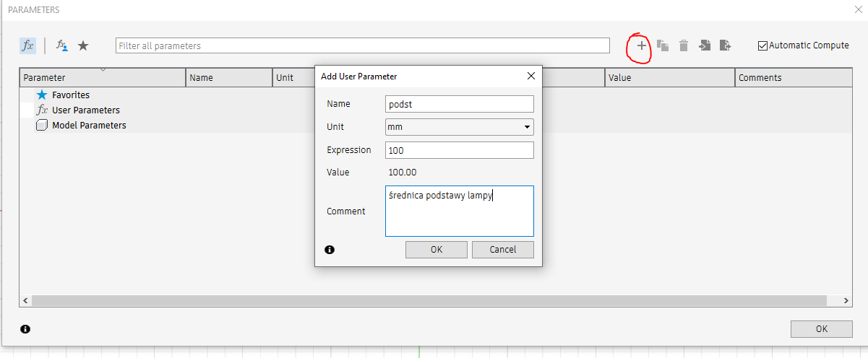Show all parameters with fx filter icon

(27, 45)
